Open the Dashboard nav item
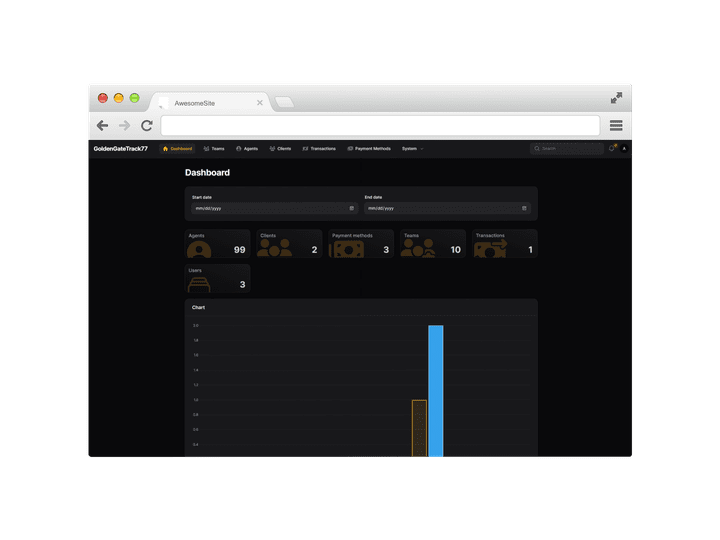Screen dimensions: 720x540 pos(177,149)
